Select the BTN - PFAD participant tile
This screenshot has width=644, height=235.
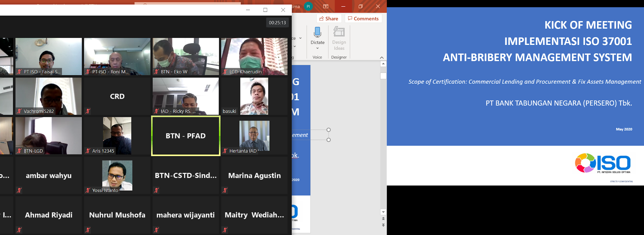[x=186, y=136]
